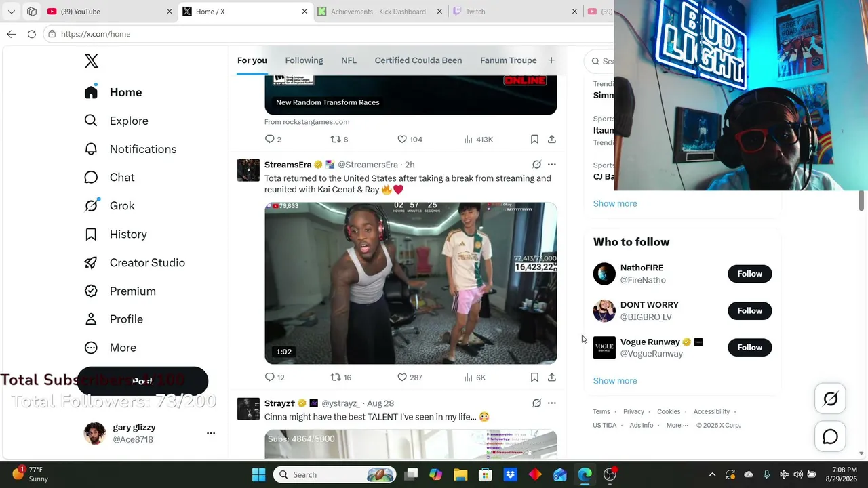The height and width of the screenshot is (488, 868).
Task: Open the Cookies footer link
Action: pos(669,411)
